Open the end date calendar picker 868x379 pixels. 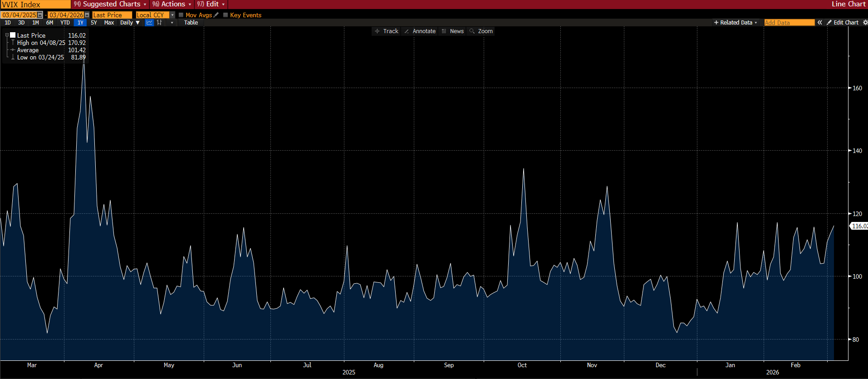87,15
